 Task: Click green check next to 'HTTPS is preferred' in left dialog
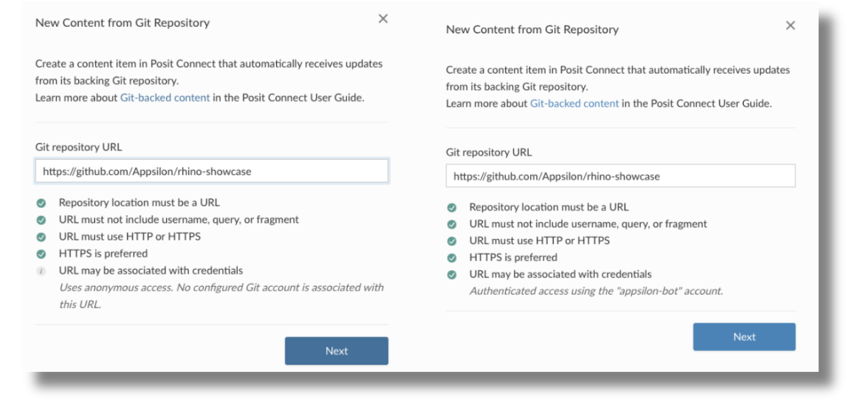click(x=41, y=254)
